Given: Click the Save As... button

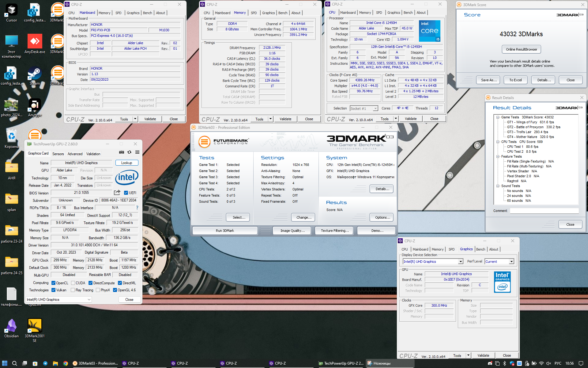Looking at the screenshot, I should pyautogui.click(x=488, y=80).
